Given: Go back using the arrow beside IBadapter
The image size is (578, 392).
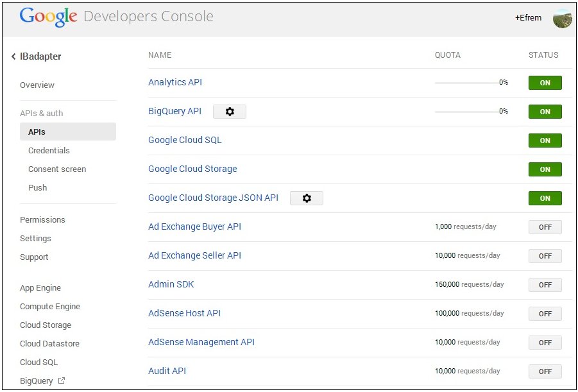Looking at the screenshot, I should click(13, 56).
